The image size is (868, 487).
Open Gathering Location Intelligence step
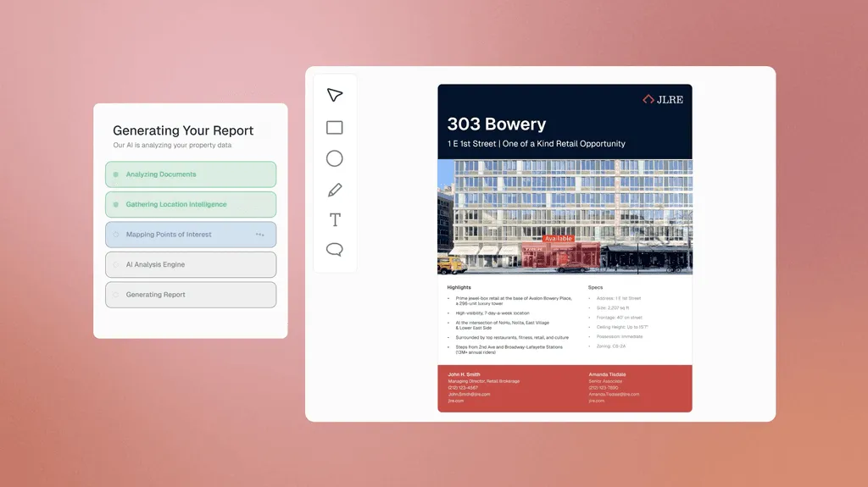[191, 204]
